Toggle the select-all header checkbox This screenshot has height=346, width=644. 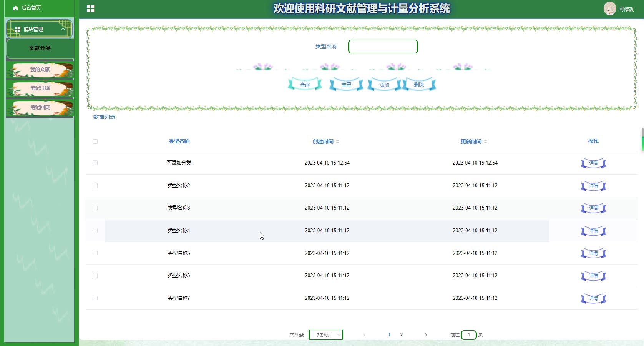(x=95, y=141)
